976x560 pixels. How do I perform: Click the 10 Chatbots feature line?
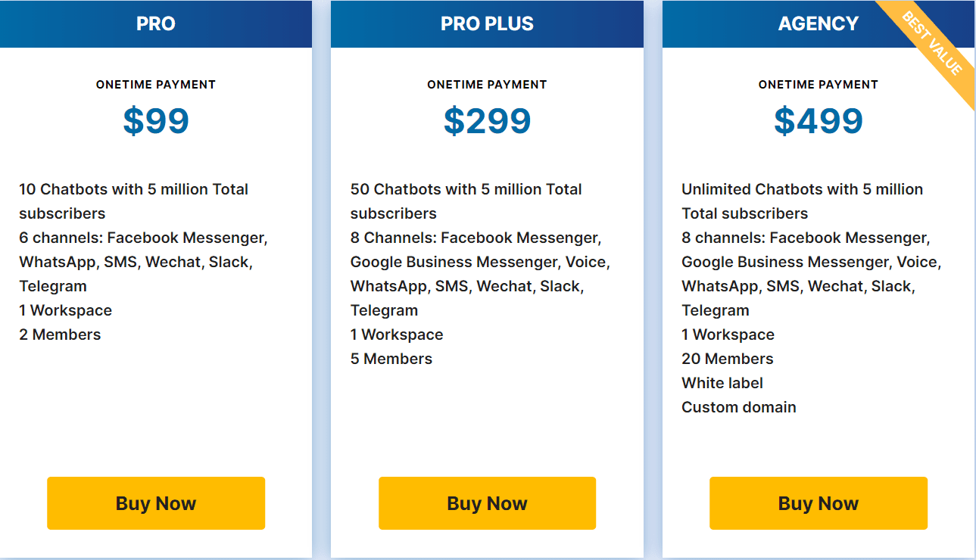(133, 189)
